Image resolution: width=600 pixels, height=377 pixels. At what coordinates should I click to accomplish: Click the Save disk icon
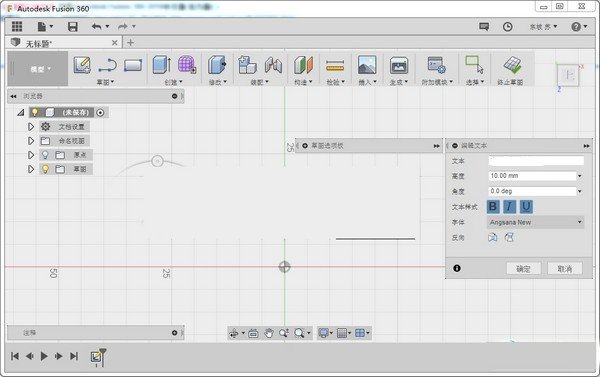click(73, 26)
